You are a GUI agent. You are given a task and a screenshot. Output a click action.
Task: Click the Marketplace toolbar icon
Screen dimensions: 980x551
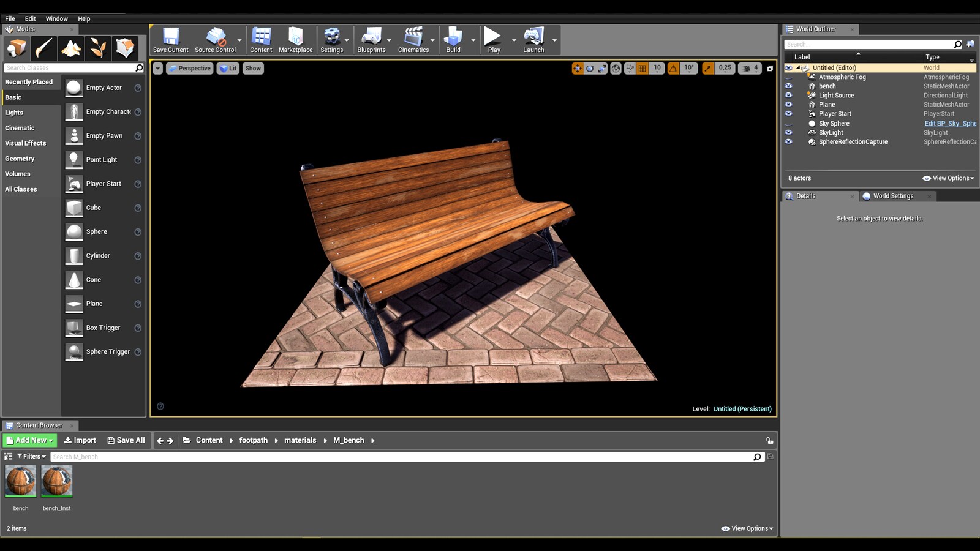tap(296, 40)
